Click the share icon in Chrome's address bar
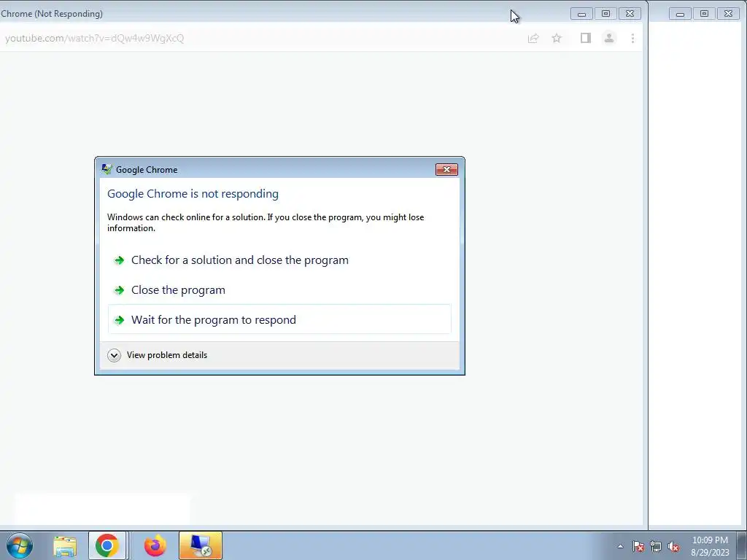 pos(533,38)
